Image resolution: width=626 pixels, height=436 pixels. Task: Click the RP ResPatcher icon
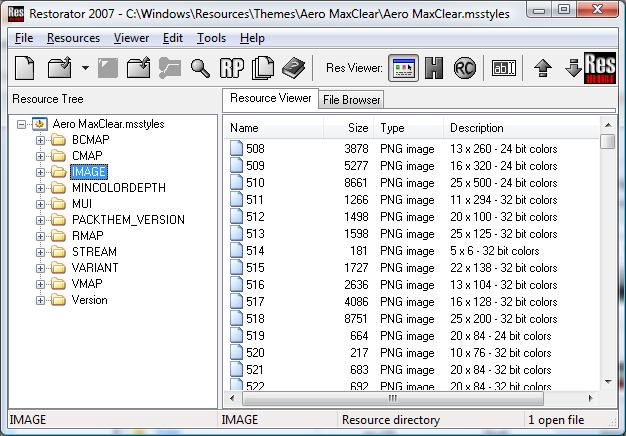point(232,68)
